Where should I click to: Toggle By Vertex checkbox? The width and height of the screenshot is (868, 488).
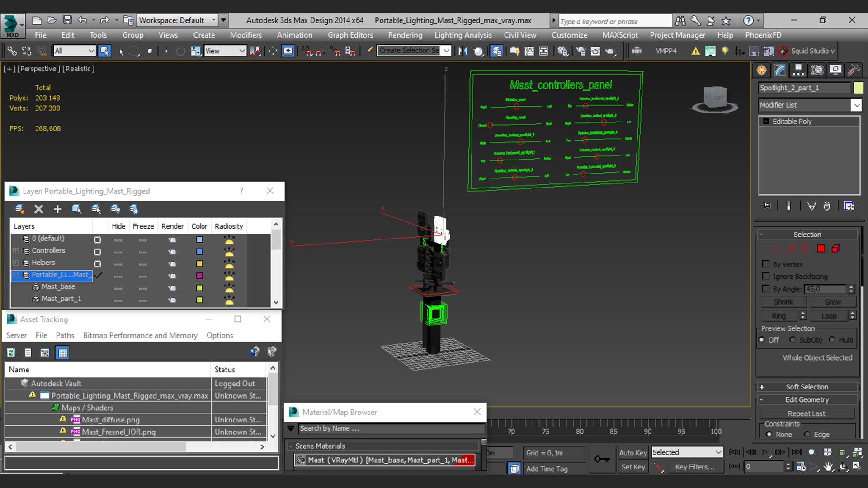766,264
